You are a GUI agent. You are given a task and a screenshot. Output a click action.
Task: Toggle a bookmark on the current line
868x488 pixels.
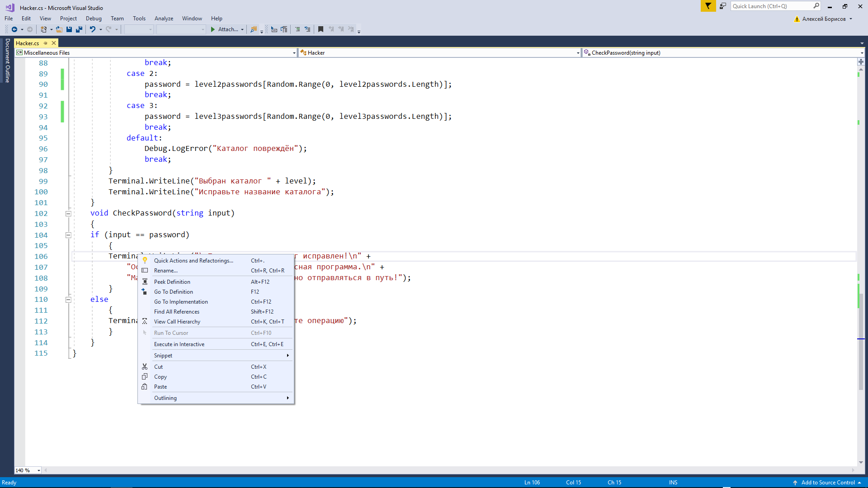tap(321, 29)
